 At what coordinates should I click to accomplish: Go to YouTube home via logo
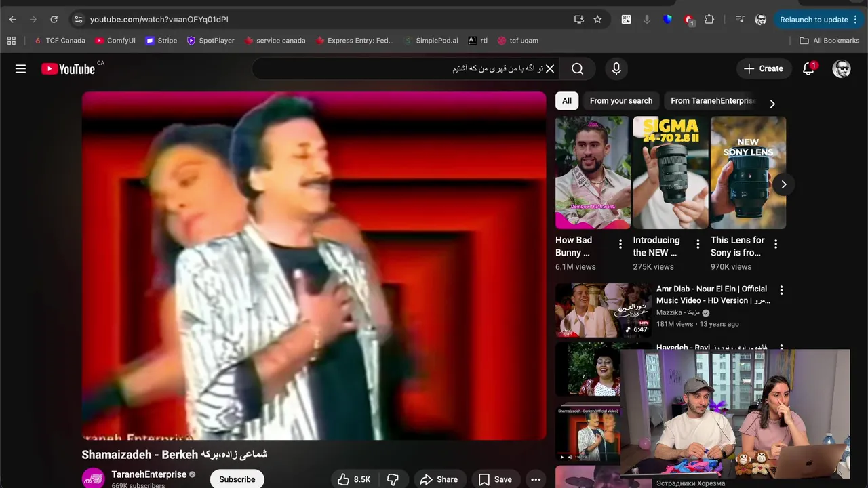[68, 68]
